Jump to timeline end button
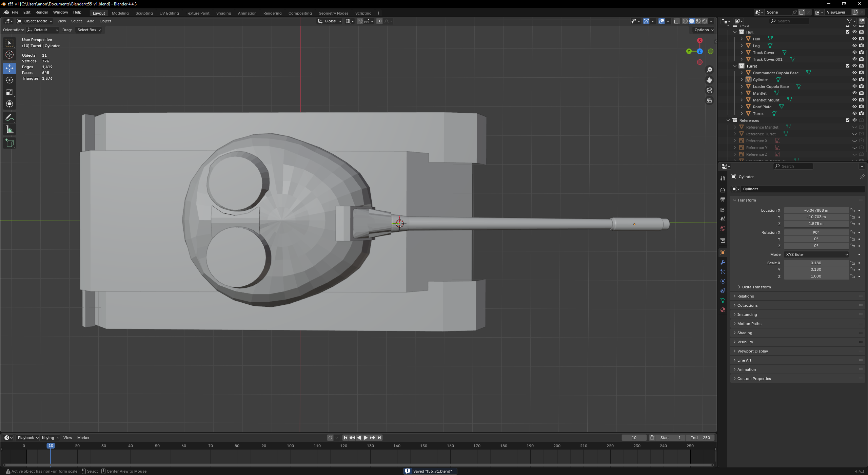 click(x=379, y=438)
